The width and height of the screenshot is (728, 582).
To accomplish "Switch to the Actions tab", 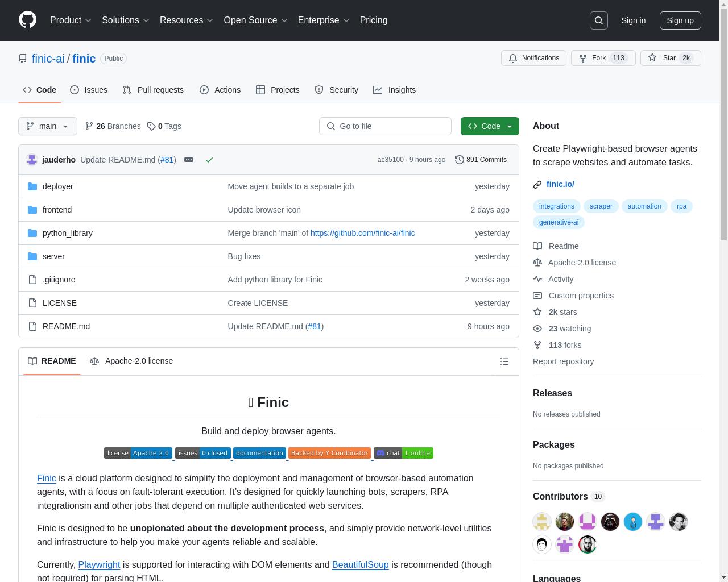I will (220, 90).
